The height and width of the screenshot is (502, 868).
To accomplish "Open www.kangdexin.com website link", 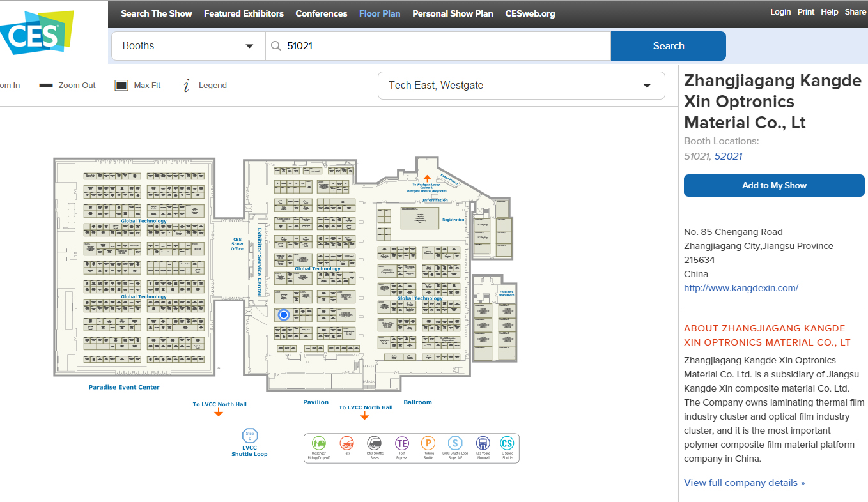I will pos(741,288).
